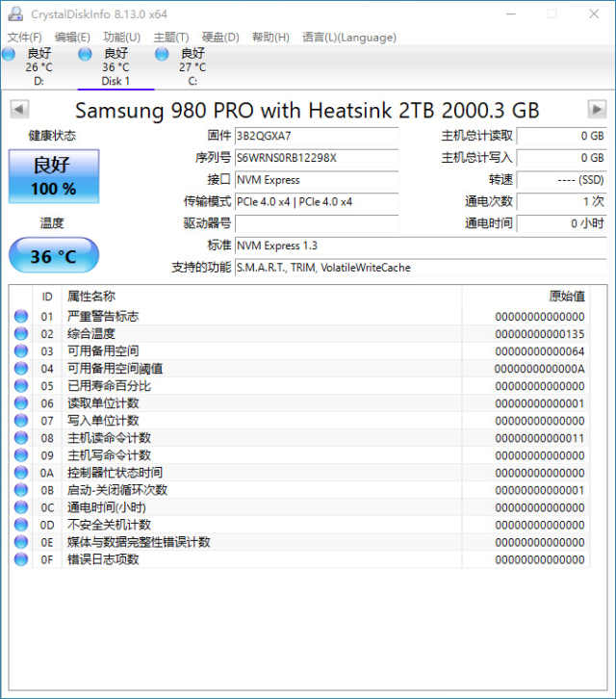Viewport: 616px width, 699px height.
Task: Go to previous disk with left arrow
Action: pos(19,109)
